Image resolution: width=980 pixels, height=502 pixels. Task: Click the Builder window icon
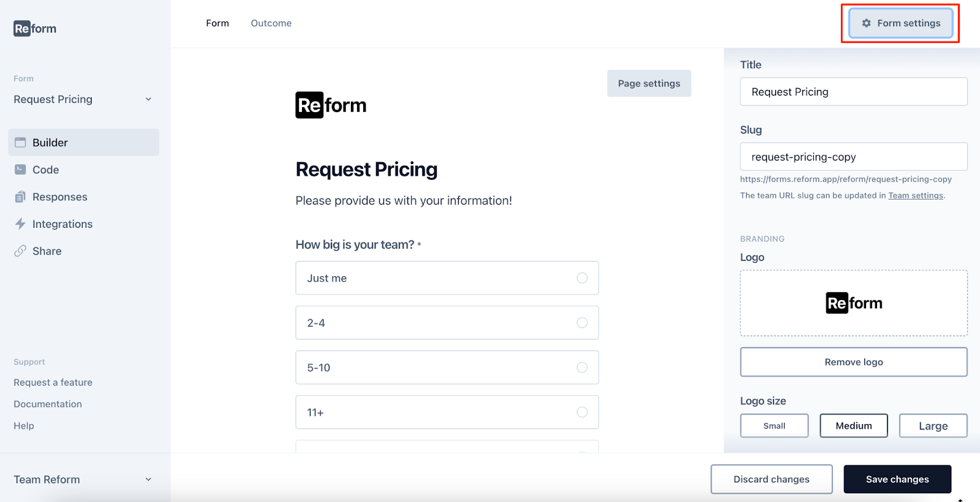click(x=20, y=143)
